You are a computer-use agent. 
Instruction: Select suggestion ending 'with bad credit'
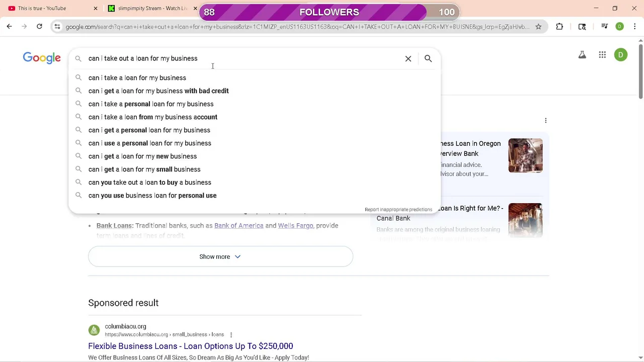coord(158,91)
